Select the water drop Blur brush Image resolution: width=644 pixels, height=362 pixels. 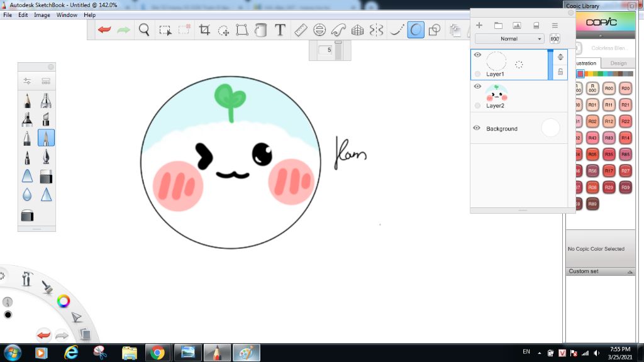click(27, 195)
